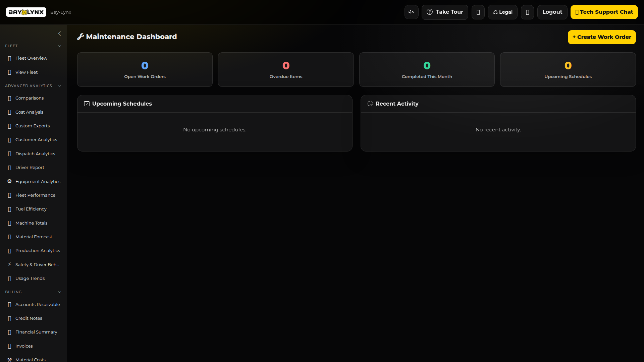Click the scales icon on the Legal button

tap(495, 12)
